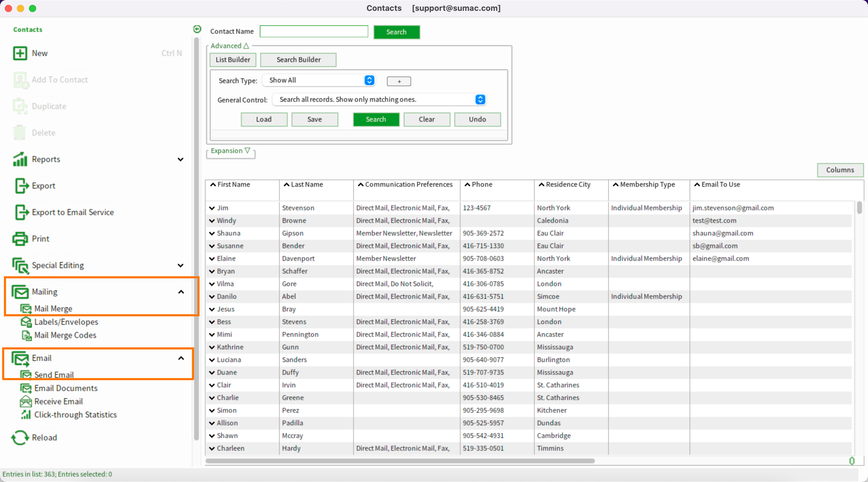Click the Click-through Statistics chart icon
The width and height of the screenshot is (868, 482).
click(26, 415)
